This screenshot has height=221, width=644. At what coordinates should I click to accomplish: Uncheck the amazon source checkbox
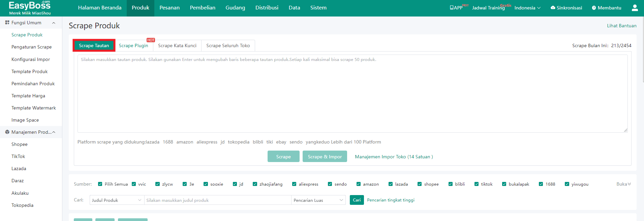359,184
